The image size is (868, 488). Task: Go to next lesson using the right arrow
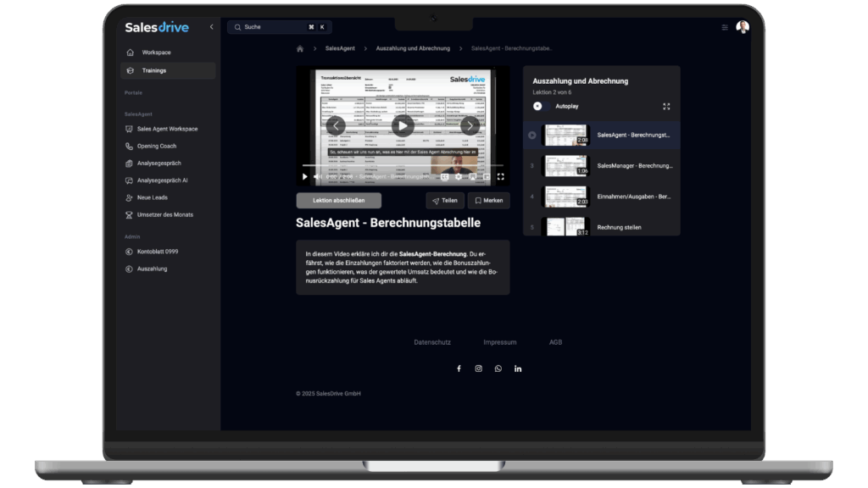tap(470, 126)
